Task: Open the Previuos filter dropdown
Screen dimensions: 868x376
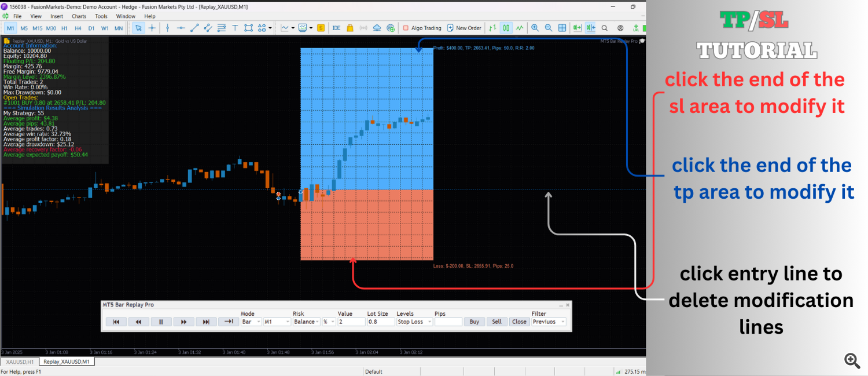Action: (x=548, y=322)
